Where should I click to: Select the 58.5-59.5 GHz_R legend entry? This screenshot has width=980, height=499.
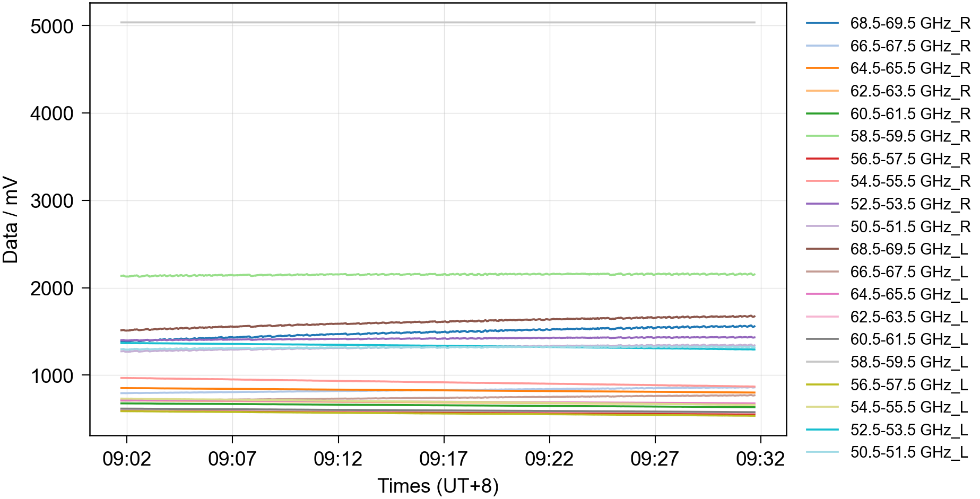pos(909,136)
